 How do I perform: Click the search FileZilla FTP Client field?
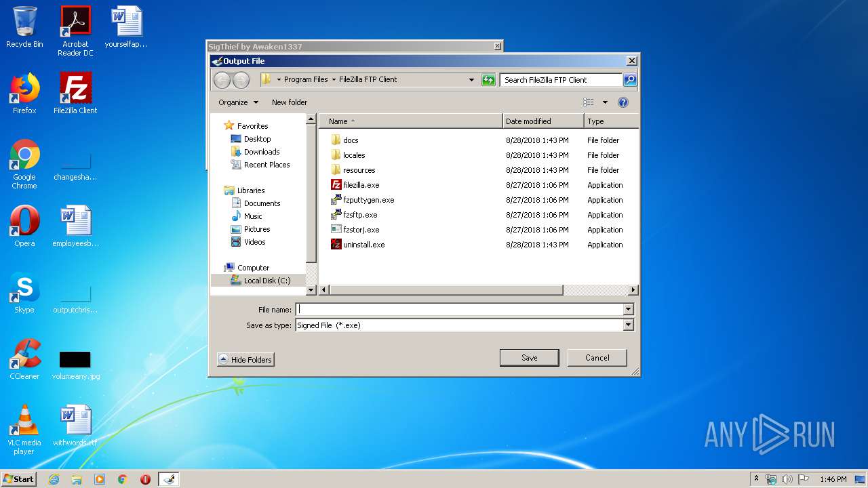(561, 80)
